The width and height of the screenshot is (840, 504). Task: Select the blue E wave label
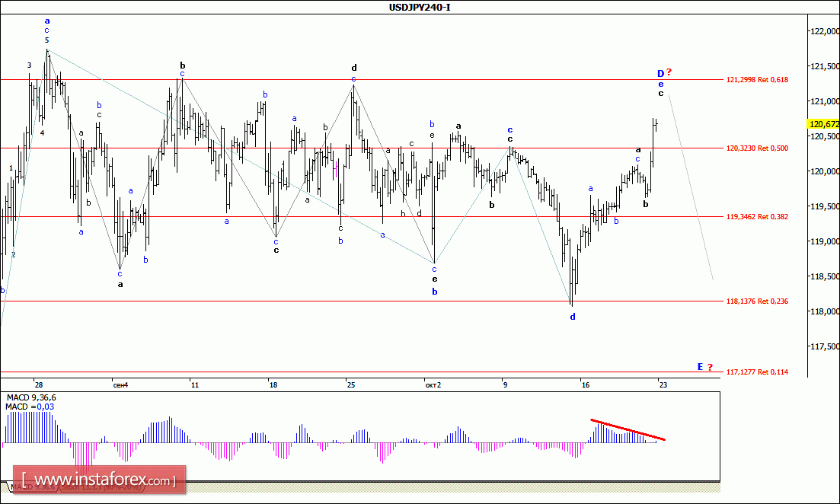(x=700, y=367)
